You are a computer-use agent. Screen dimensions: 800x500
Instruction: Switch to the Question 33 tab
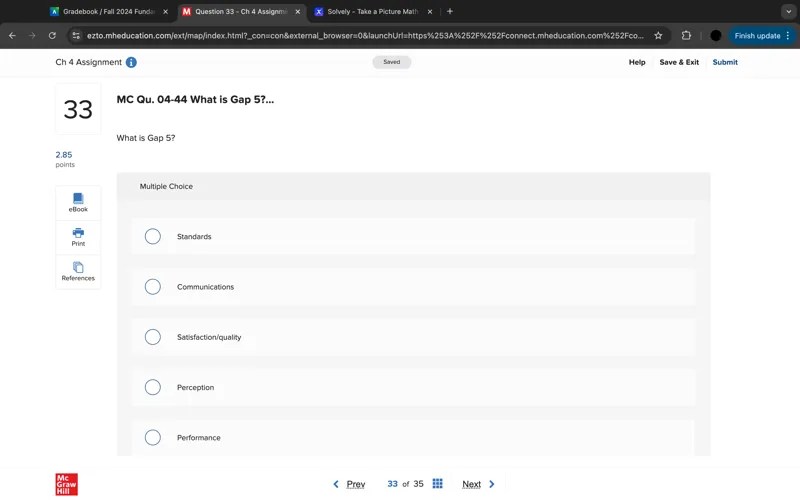241,12
